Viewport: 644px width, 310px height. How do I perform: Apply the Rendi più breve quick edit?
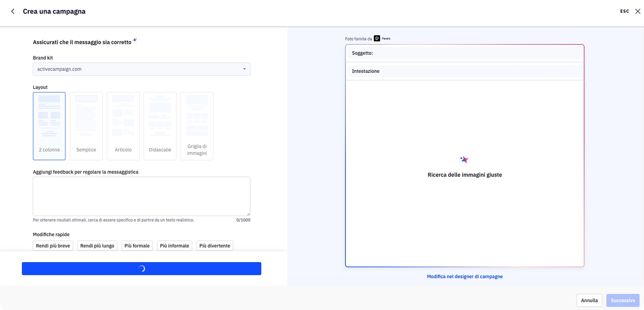(x=53, y=246)
